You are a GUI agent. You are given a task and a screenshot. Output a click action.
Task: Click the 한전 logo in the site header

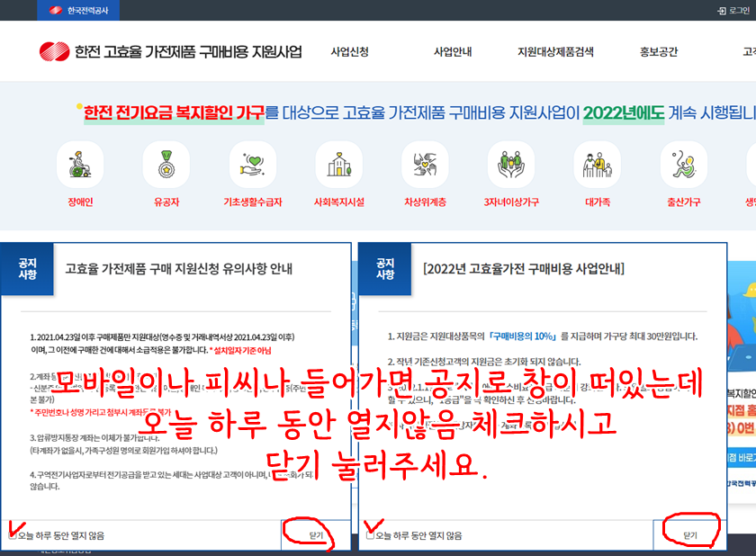[x=55, y=51]
